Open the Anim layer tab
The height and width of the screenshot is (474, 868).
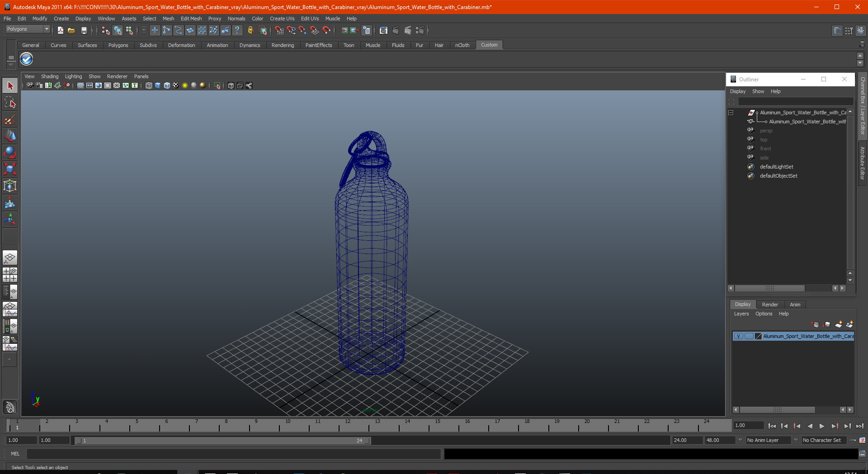795,305
